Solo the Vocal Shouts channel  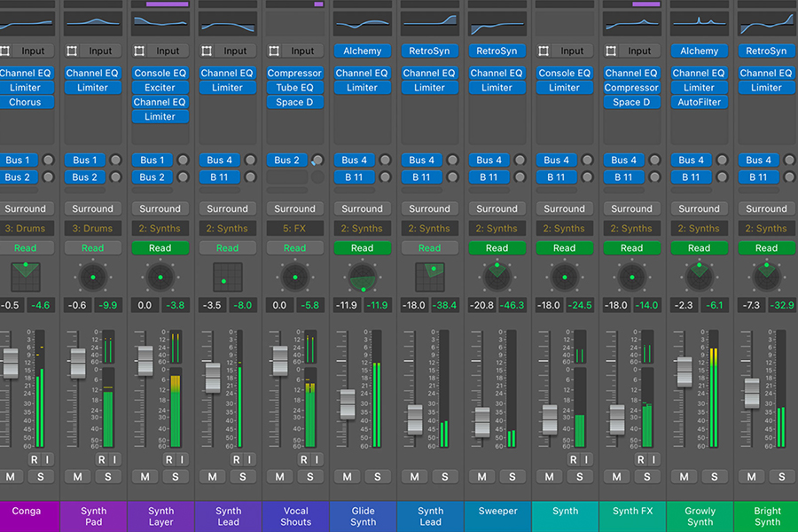pos(310,477)
